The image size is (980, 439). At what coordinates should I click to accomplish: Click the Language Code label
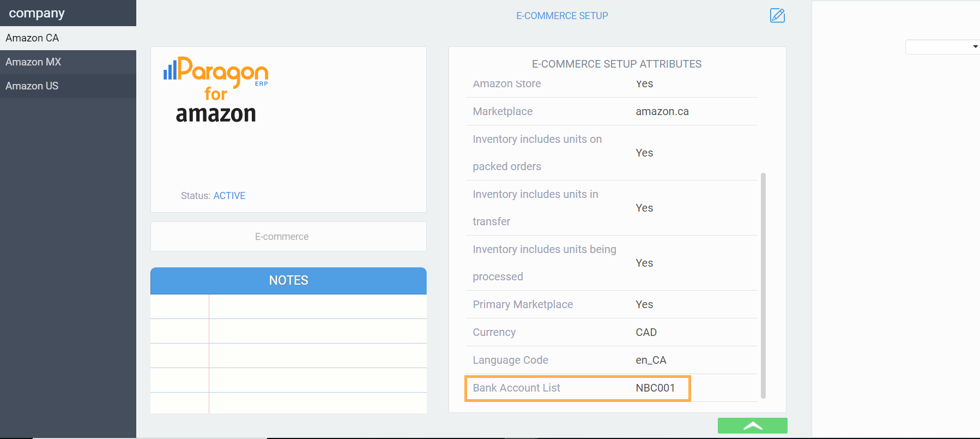(510, 360)
